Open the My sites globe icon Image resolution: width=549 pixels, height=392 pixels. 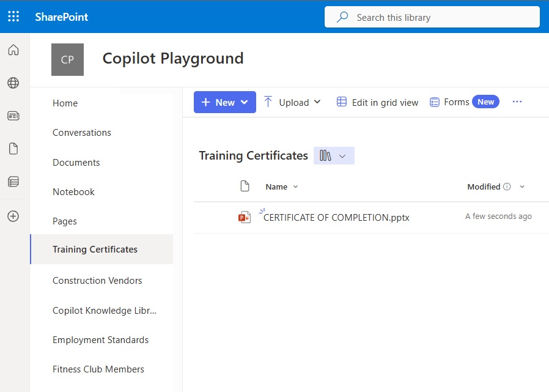coord(13,83)
